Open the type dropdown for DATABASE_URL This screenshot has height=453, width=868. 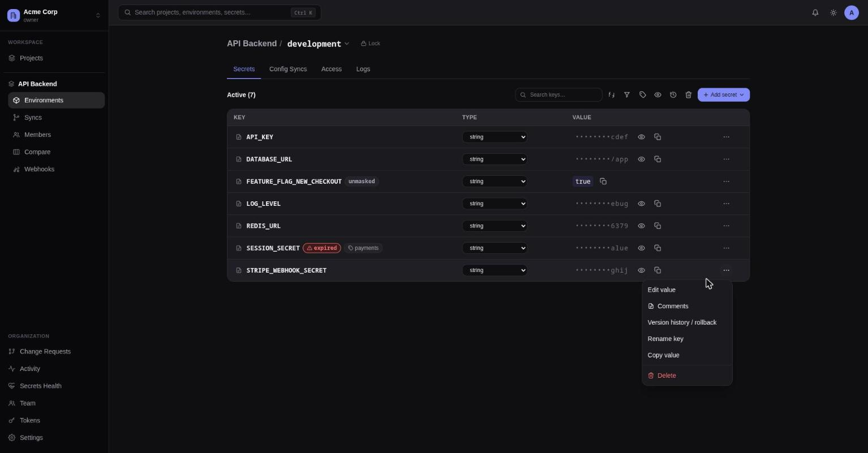[495, 159]
